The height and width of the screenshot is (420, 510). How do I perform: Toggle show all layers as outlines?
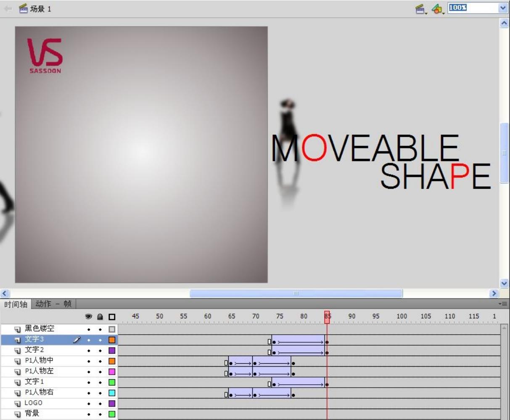click(x=112, y=317)
